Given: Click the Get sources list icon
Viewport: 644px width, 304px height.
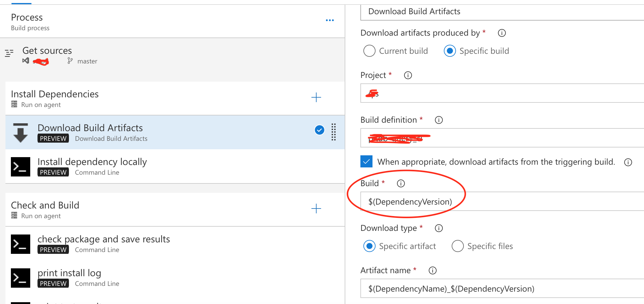Looking at the screenshot, I should click(x=9, y=53).
